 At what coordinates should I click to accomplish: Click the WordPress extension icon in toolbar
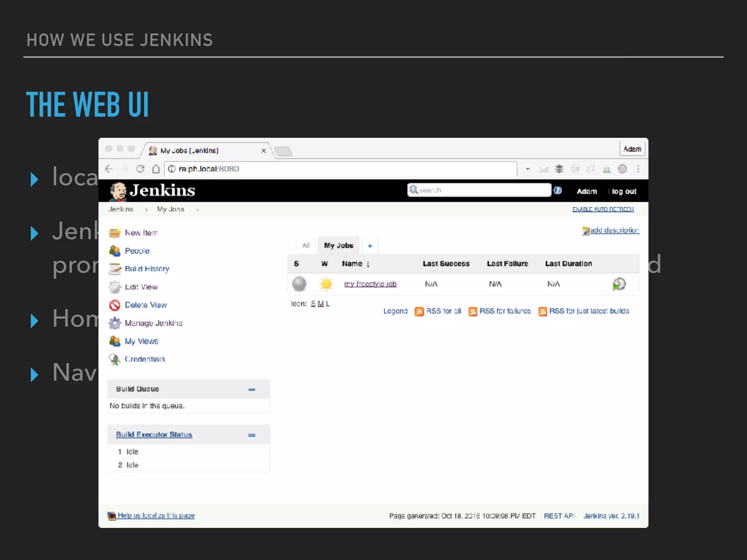point(622,169)
